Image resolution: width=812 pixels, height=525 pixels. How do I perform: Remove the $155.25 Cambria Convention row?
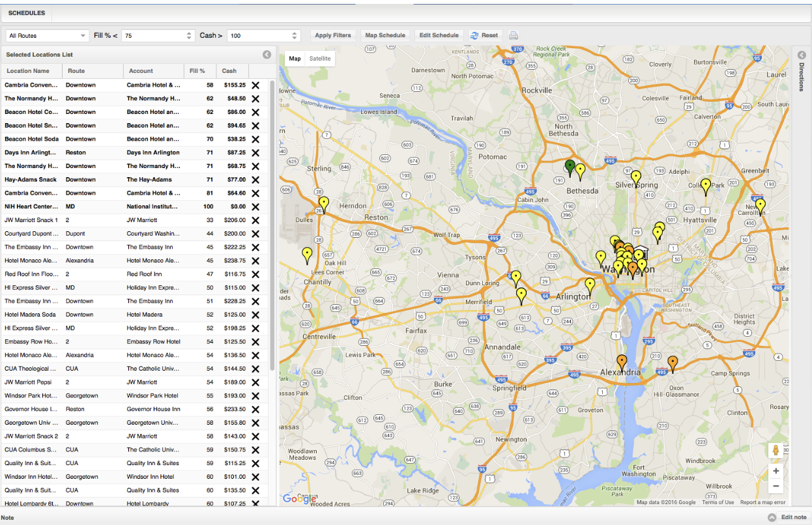pyautogui.click(x=255, y=85)
